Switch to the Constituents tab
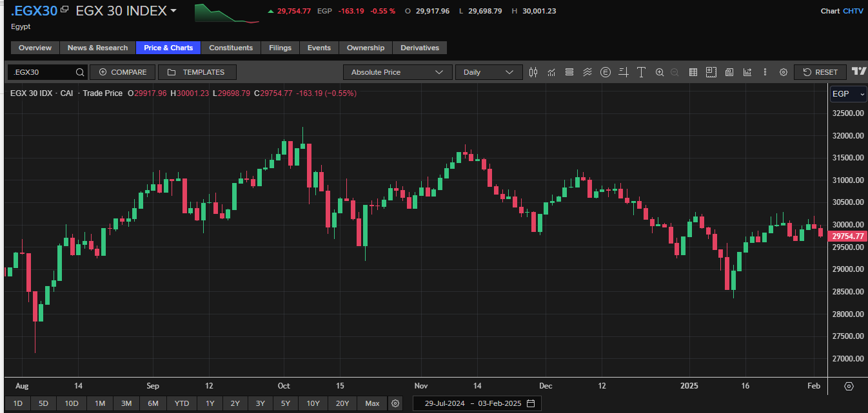This screenshot has height=413, width=868. pos(231,48)
